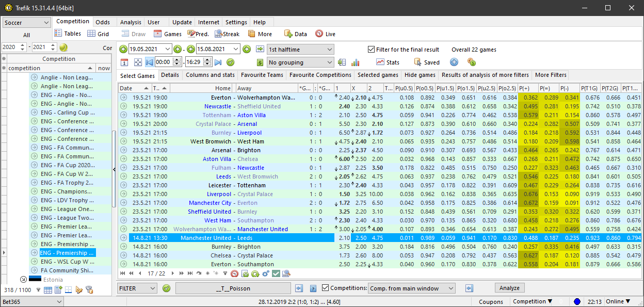The width and height of the screenshot is (644, 307).
Task: Open the Tables view
Action: (67, 34)
